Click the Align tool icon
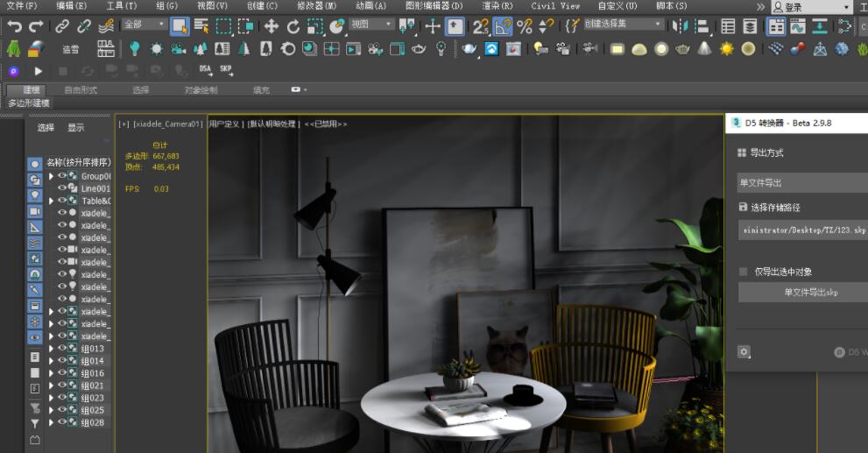Viewport: 868px width, 453px height. click(x=702, y=26)
